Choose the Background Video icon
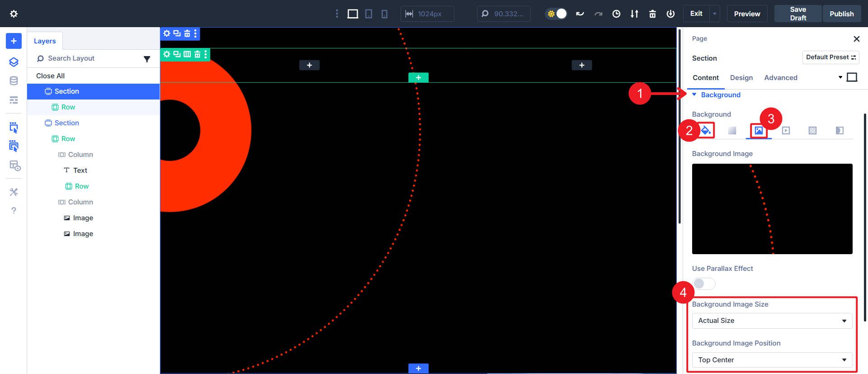This screenshot has height=374, width=868. click(786, 131)
